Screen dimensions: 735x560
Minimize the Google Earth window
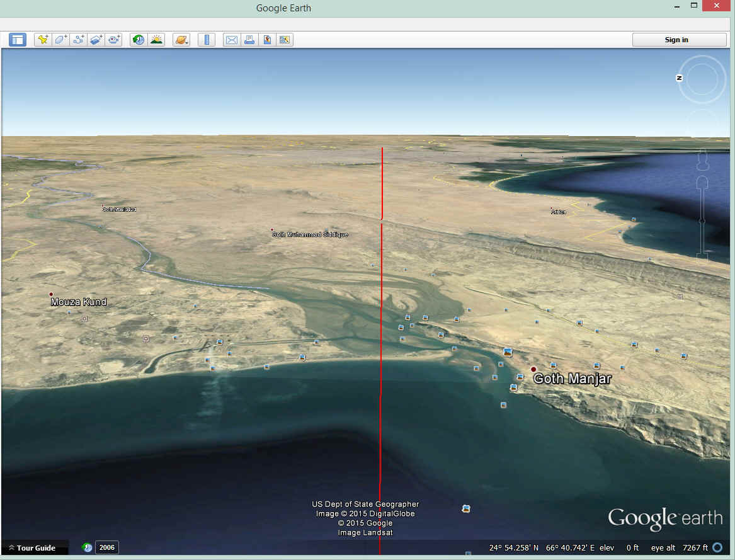(677, 6)
